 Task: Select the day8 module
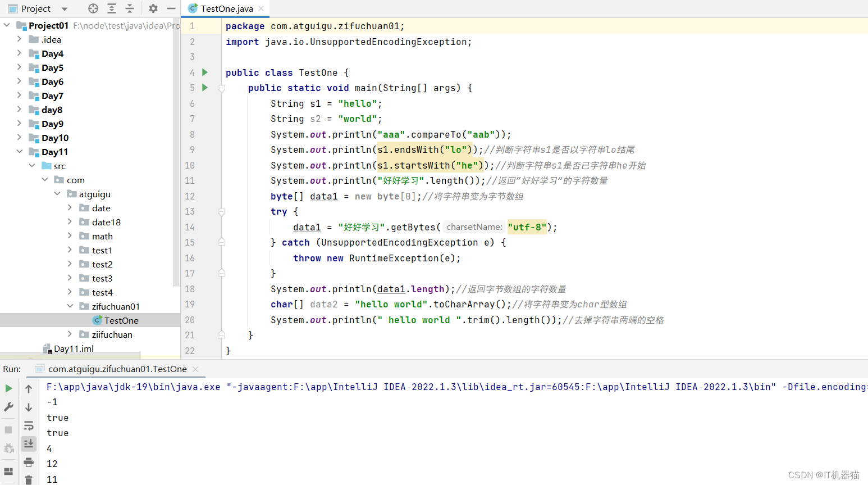[52, 110]
